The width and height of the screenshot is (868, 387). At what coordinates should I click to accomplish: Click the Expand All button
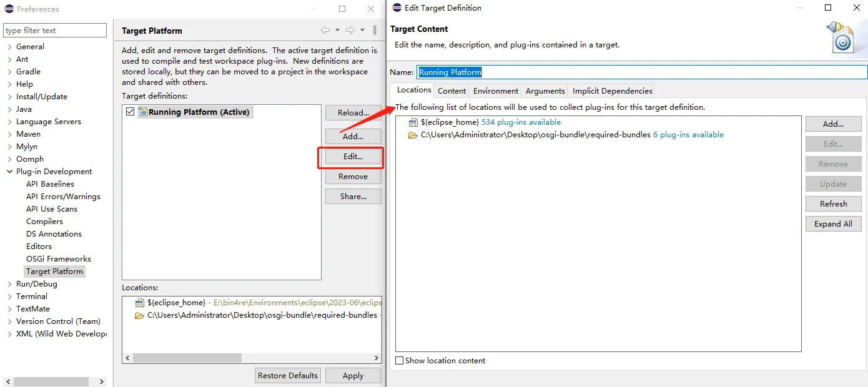coord(833,224)
